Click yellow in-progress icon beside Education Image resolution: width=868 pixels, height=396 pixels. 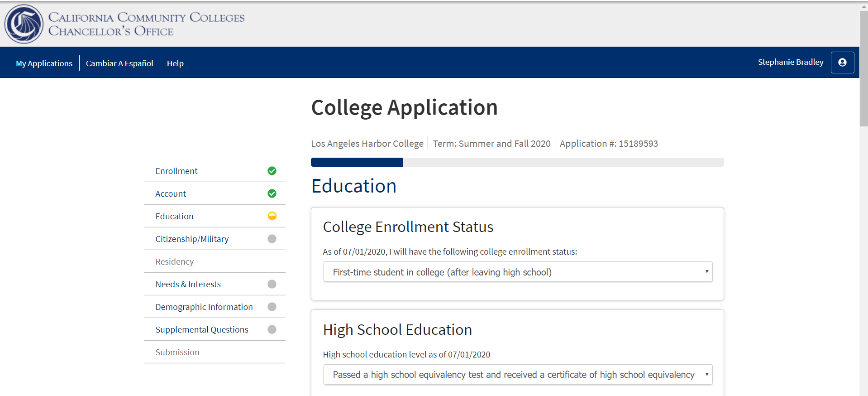point(272,216)
